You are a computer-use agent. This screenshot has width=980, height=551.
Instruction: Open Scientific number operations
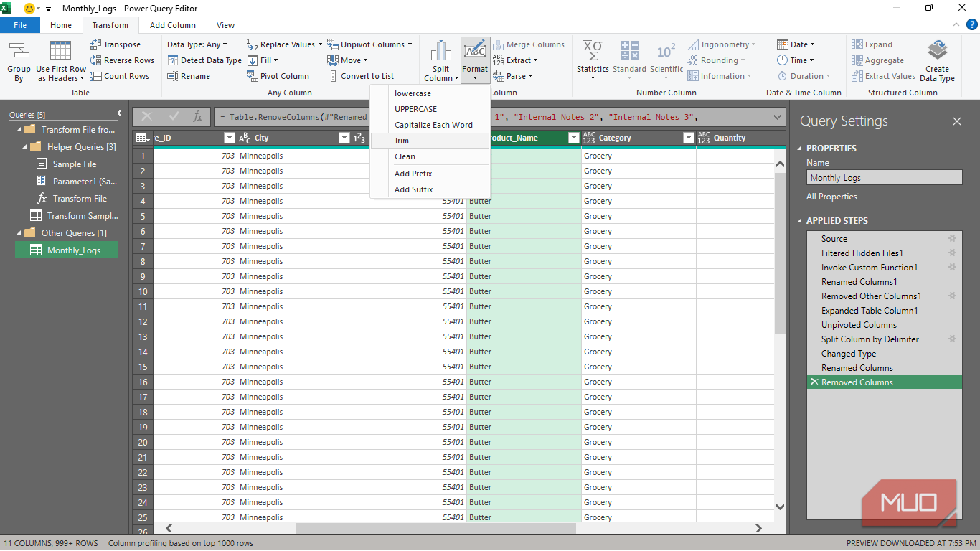coord(666,62)
